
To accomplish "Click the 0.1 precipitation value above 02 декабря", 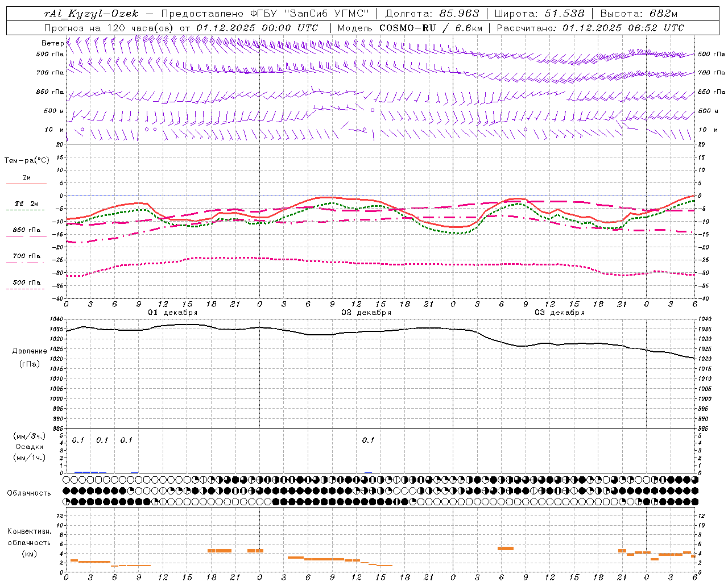I will 368,440.
